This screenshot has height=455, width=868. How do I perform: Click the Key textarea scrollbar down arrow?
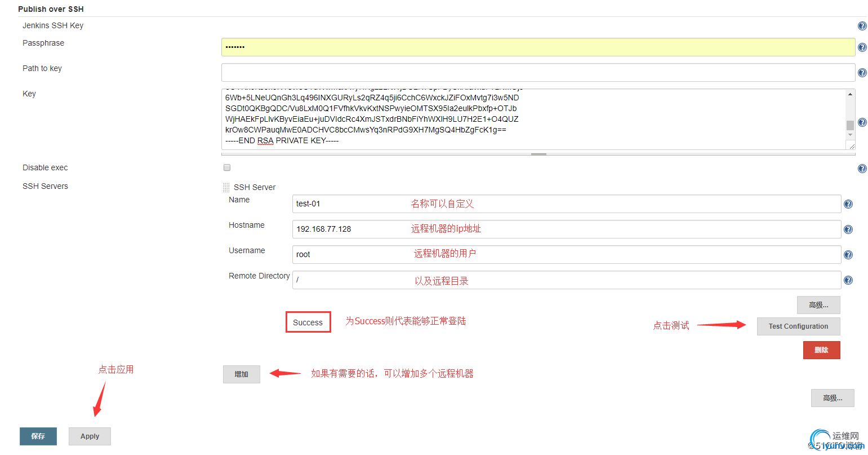(850, 135)
